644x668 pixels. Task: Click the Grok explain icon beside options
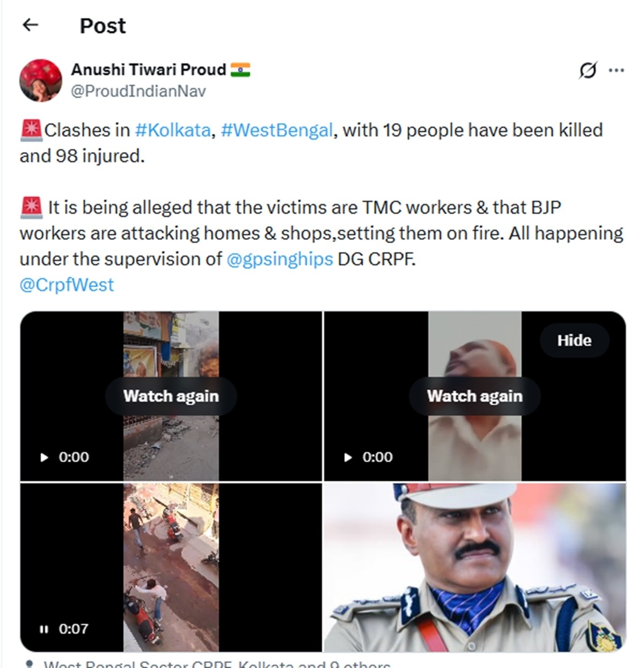pos(588,70)
